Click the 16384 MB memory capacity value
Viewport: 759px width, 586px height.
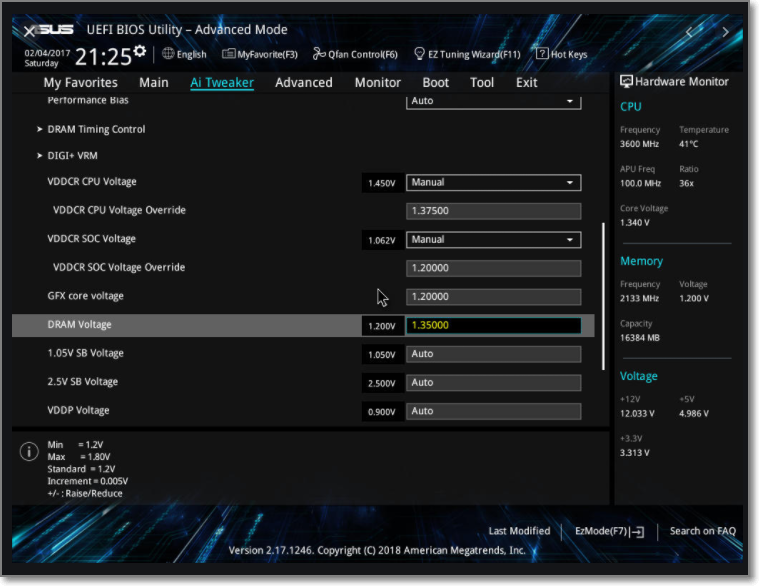pos(639,338)
